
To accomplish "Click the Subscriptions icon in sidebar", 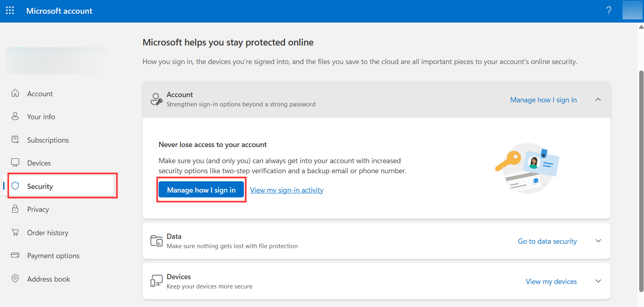I will pyautogui.click(x=15, y=139).
